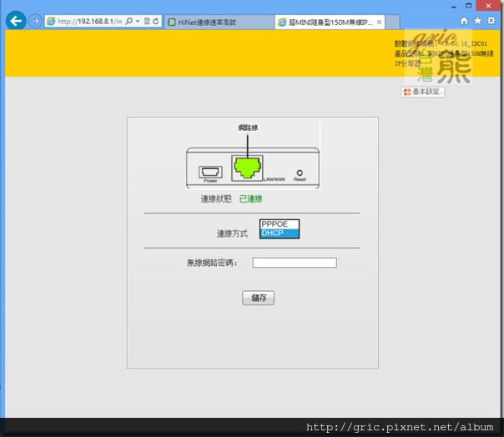This screenshot has width=504, height=437.
Task: Go back with the browser back arrow
Action: (16, 21)
